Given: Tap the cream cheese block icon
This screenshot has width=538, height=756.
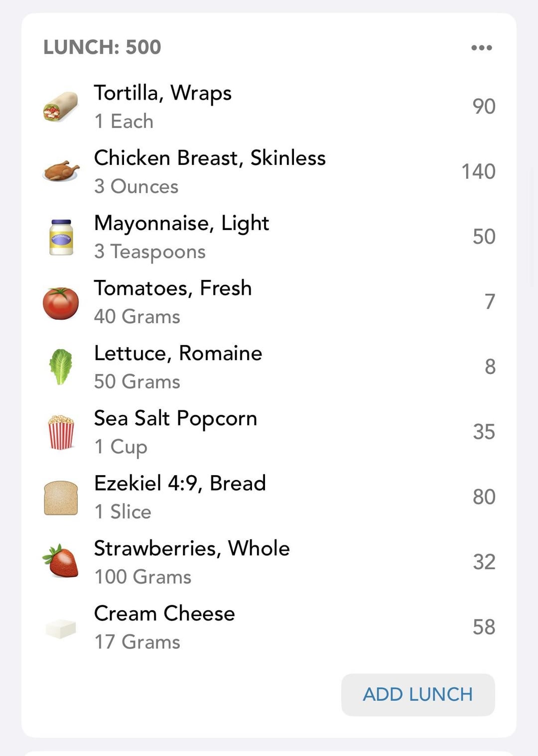Looking at the screenshot, I should 61,629.
